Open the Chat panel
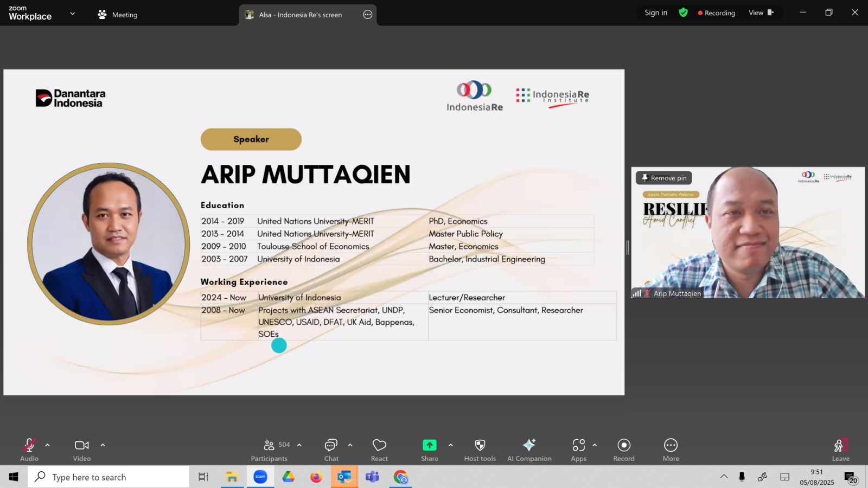868x488 pixels. pyautogui.click(x=331, y=450)
